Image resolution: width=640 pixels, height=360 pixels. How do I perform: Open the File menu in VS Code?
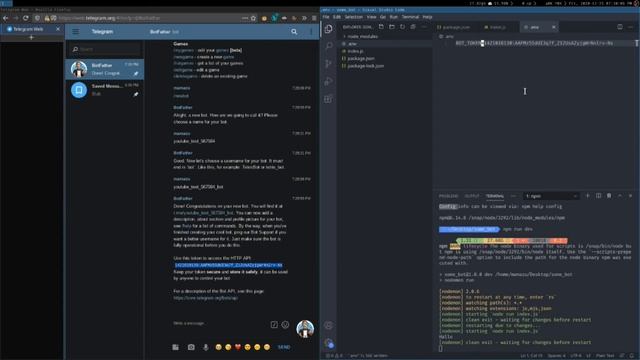click(326, 17)
